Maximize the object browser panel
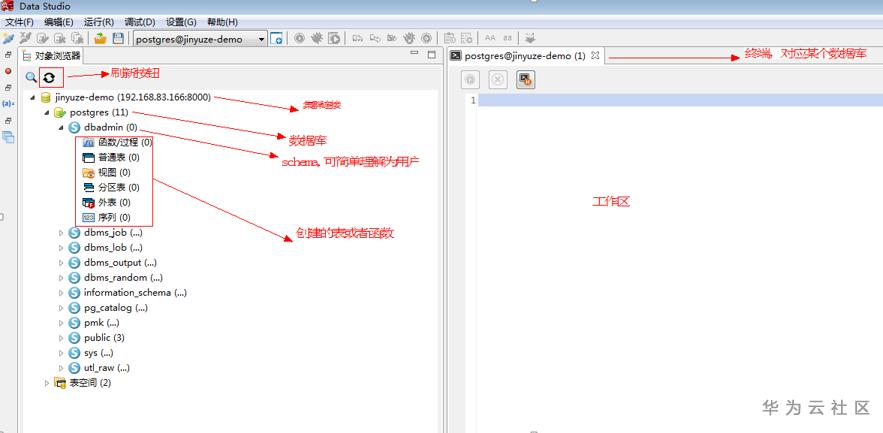The image size is (883, 433). coord(432,55)
